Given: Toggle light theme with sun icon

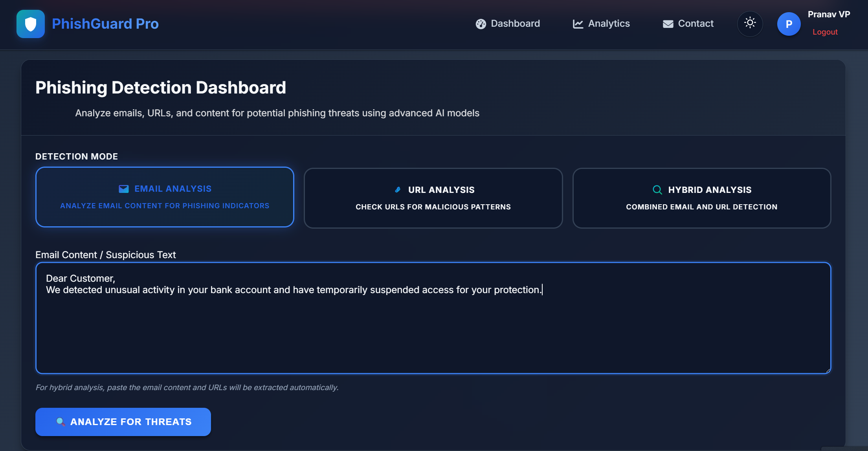Looking at the screenshot, I should (x=750, y=23).
